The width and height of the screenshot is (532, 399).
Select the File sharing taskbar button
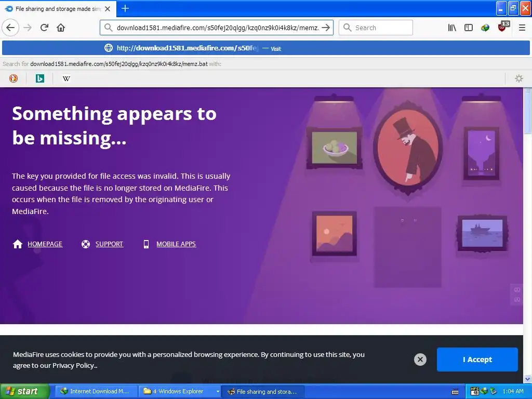pos(263,392)
